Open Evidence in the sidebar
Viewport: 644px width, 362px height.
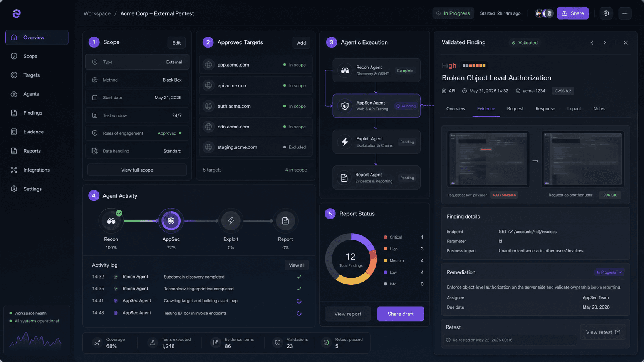click(37, 132)
